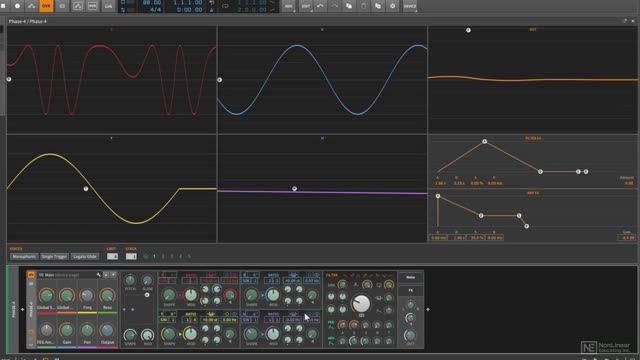The image size is (640, 360).
Task: Select voice stack number 2
Action: coord(163,257)
